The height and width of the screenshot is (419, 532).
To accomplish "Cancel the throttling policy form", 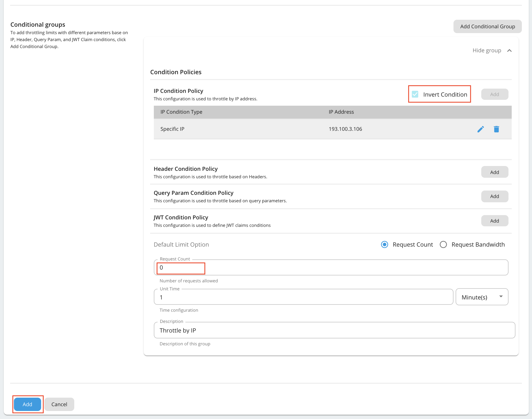I will (59, 404).
